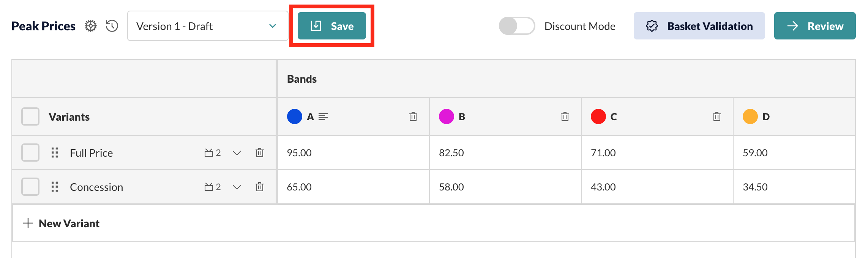Click the Discount Mode label
Image resolution: width=868 pixels, height=258 pixels.
pos(580,26)
